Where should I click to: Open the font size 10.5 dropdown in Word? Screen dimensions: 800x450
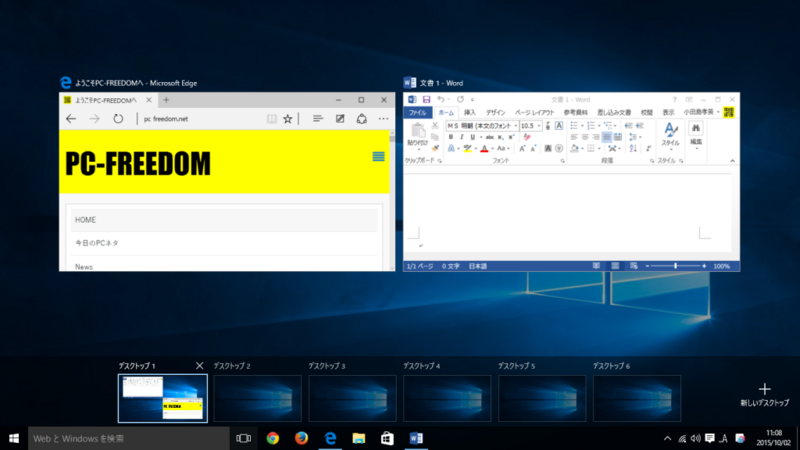[x=539, y=126]
